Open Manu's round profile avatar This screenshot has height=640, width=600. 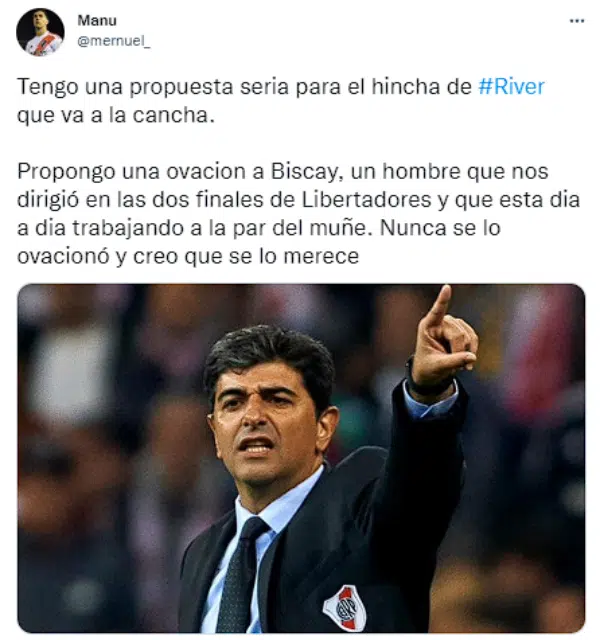click(x=40, y=32)
